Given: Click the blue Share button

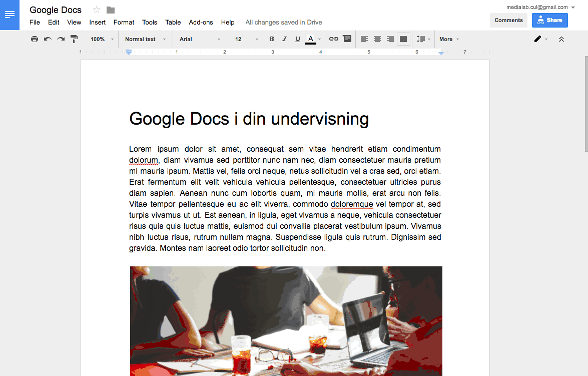Looking at the screenshot, I should (x=549, y=20).
